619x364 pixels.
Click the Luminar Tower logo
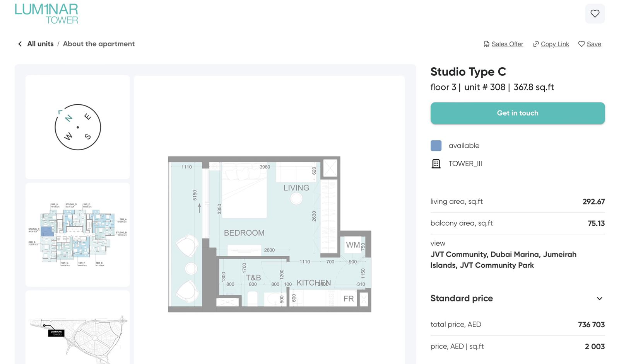[46, 14]
